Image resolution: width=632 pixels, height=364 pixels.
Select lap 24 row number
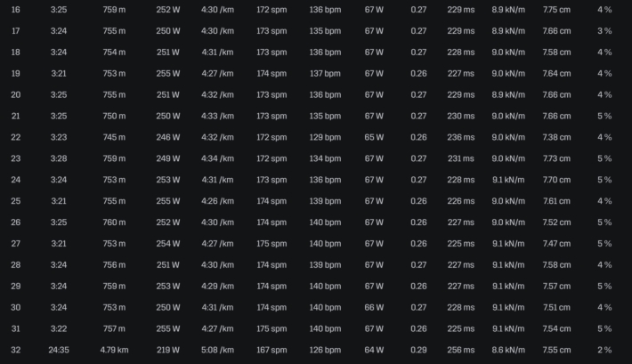tap(15, 180)
